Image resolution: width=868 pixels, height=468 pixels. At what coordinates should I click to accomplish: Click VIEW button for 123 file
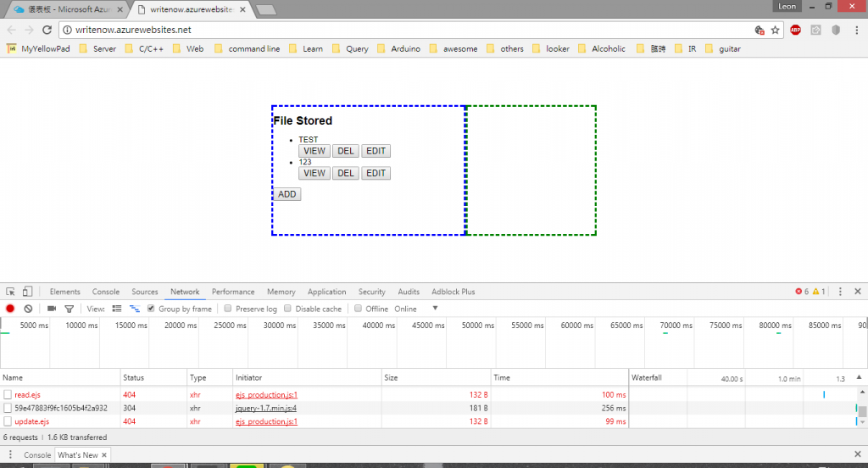[x=314, y=173]
